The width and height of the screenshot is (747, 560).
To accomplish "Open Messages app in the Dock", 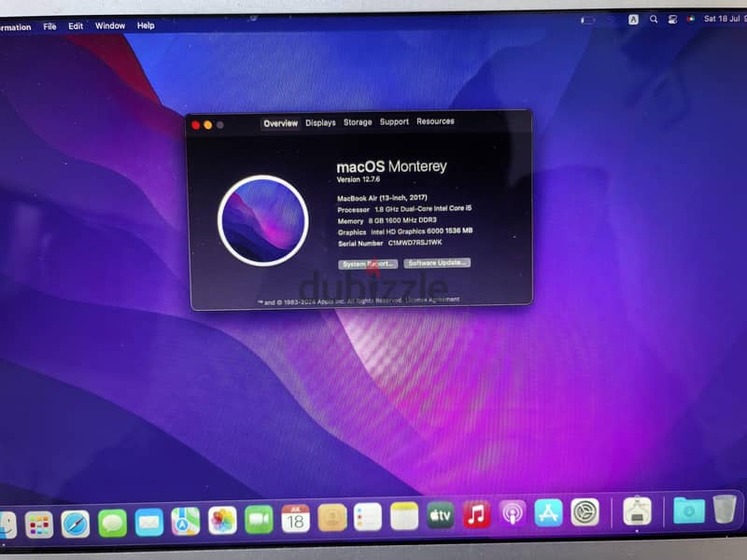I will (x=112, y=523).
